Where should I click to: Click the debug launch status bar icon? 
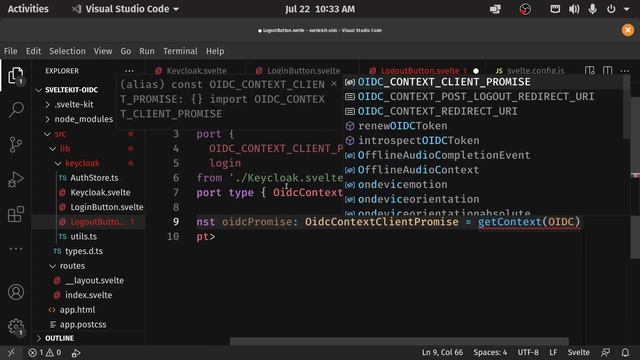(76, 353)
